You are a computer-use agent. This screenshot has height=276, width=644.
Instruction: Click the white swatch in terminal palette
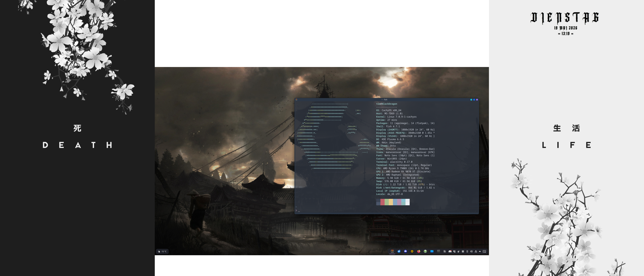(x=408, y=202)
